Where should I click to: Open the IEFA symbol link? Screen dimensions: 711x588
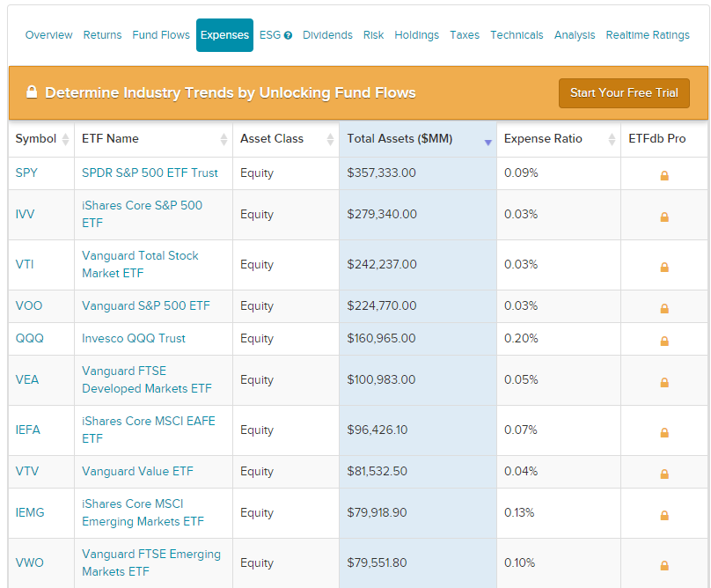pos(27,430)
